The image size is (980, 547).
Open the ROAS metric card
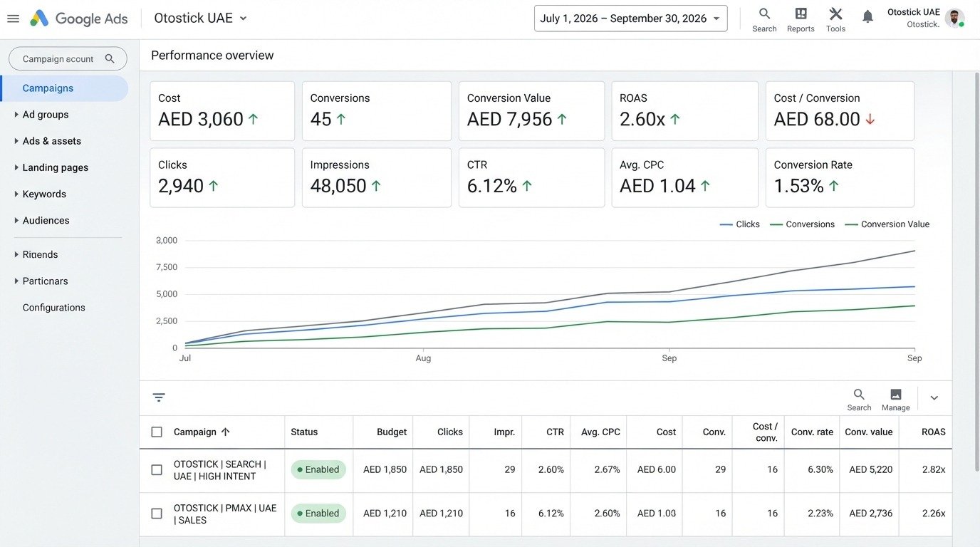click(x=684, y=111)
